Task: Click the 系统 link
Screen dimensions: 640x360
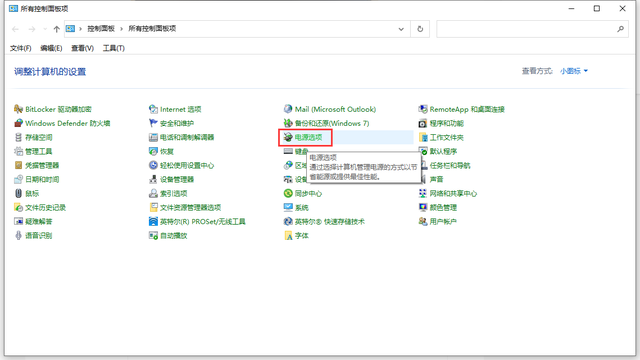Action: 302,207
